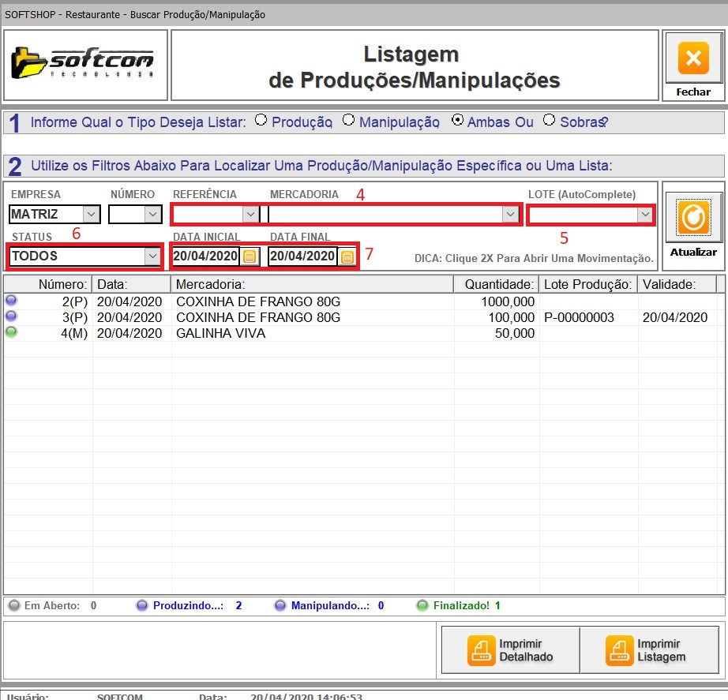This screenshot has height=700, width=728.
Task: Click the Atualizar refresh icon
Action: click(692, 219)
